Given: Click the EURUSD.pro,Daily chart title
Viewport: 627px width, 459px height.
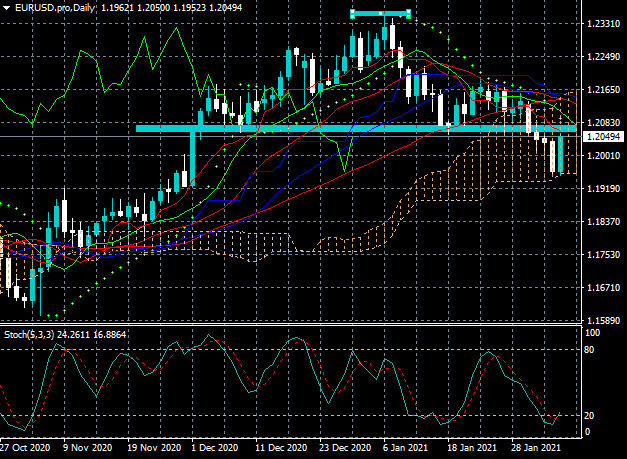Looking at the screenshot, I should click(x=55, y=8).
